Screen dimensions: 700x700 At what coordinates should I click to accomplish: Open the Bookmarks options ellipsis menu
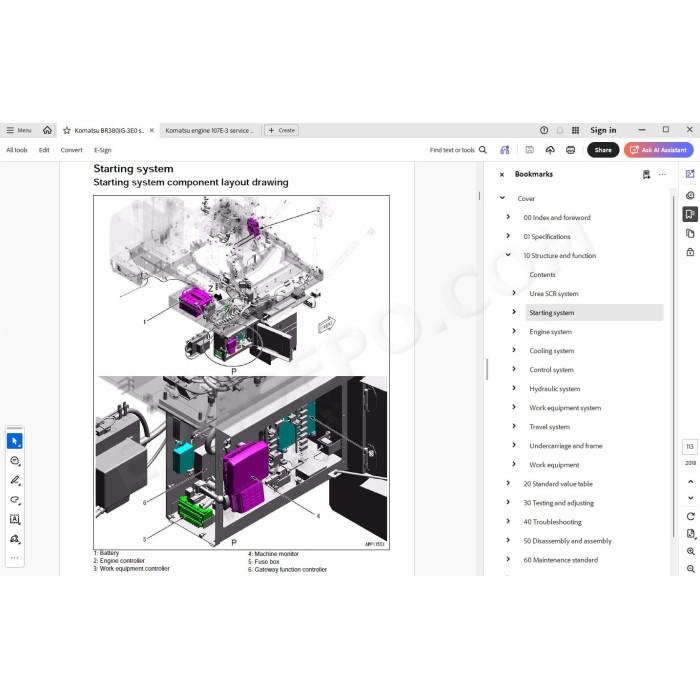pyautogui.click(x=662, y=175)
